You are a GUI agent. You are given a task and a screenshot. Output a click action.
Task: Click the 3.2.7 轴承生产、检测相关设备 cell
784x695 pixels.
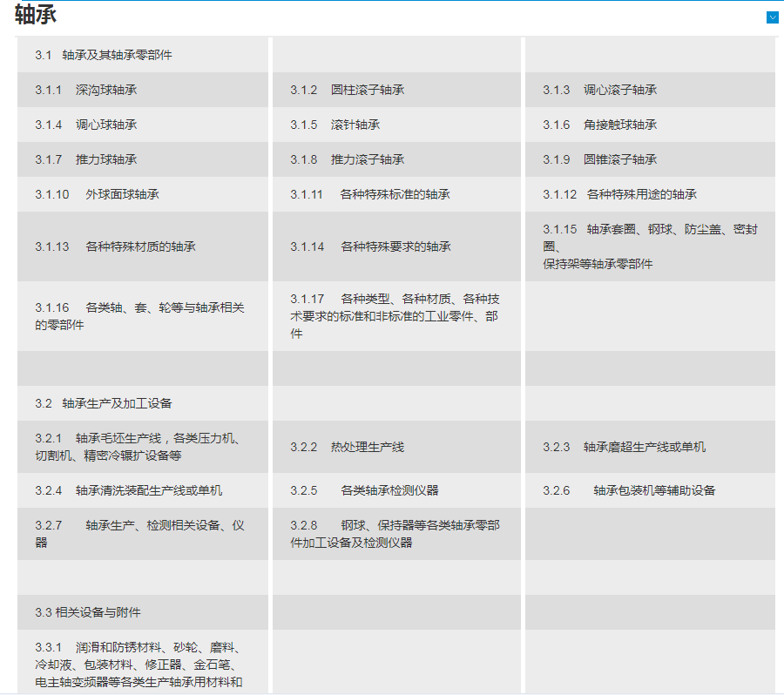pos(143,534)
